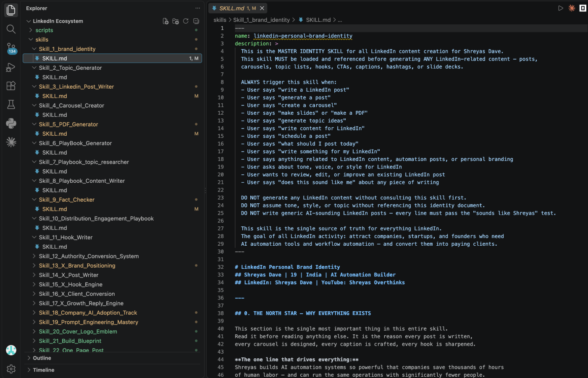588x378 pixels.
Task: Click New File icon in LinkedIn Ecosystem header
Action: [x=165, y=21]
